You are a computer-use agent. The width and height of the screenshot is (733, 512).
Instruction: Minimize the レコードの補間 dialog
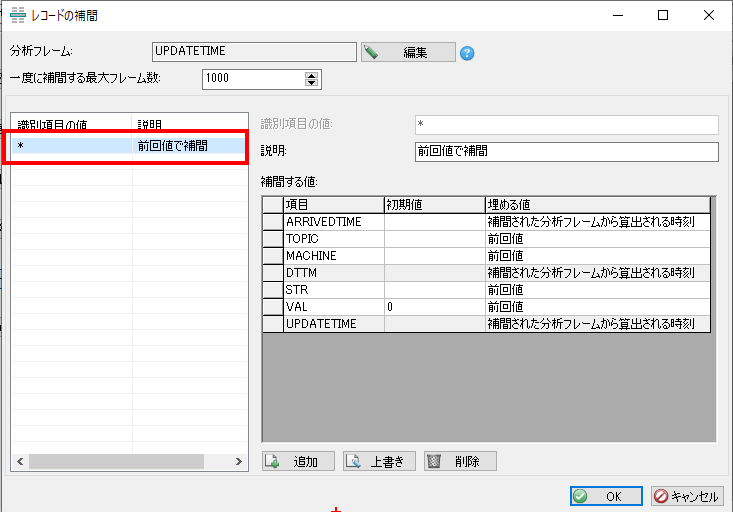[x=618, y=15]
